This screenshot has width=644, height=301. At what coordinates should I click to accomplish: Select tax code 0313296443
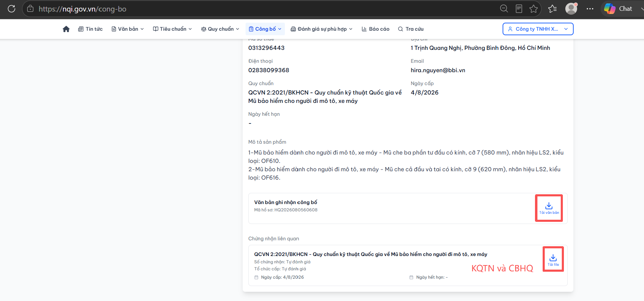pyautogui.click(x=266, y=48)
